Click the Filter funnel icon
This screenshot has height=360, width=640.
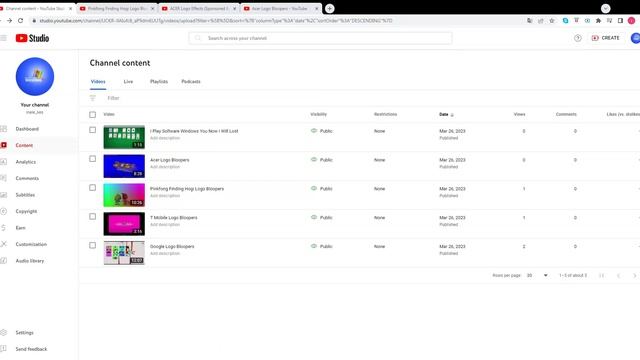click(93, 98)
